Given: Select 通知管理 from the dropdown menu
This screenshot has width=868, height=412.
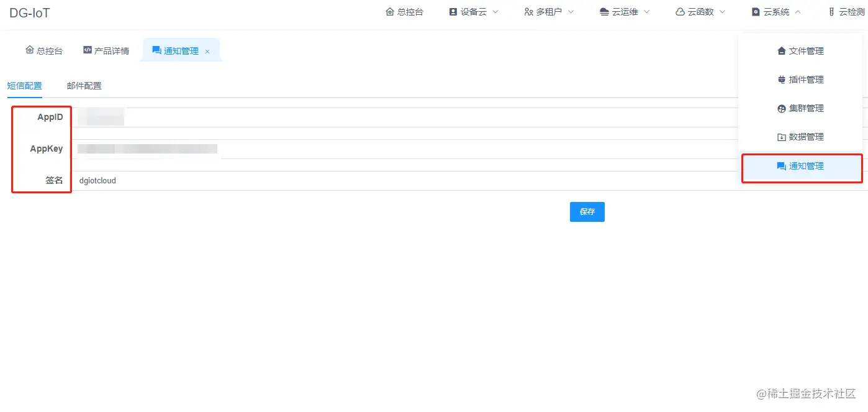Looking at the screenshot, I should (x=800, y=166).
